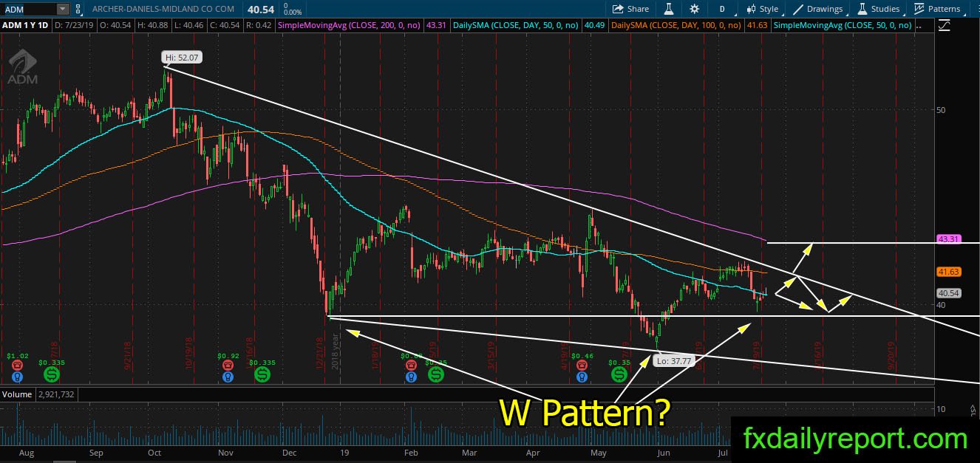Open the Patterns menu
The height and width of the screenshot is (463, 980).
click(937, 9)
